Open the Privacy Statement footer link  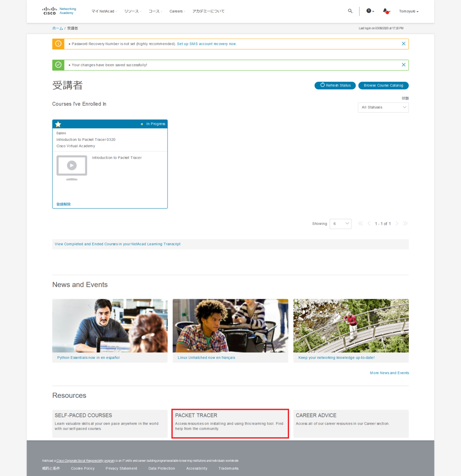121,468
